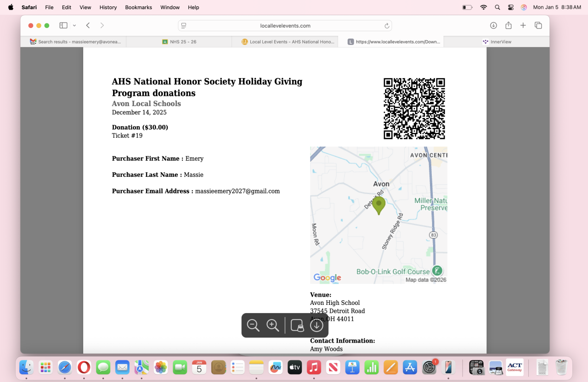Click the menu bar date and time
This screenshot has height=382, width=588.
557,7
